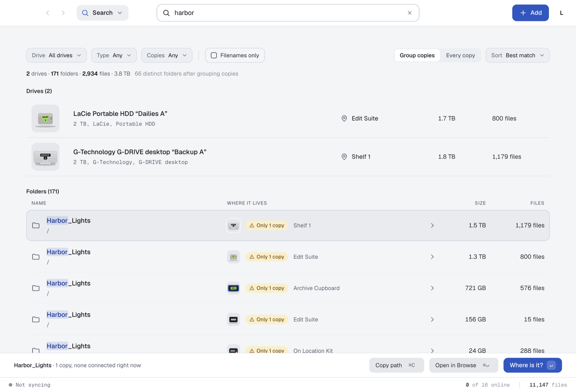Enable the Filenames only checkbox
Screen dimensions: 576x392
(214, 55)
